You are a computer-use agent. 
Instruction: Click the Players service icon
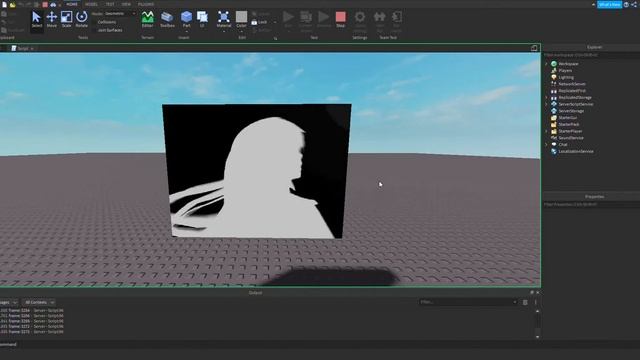[554, 70]
